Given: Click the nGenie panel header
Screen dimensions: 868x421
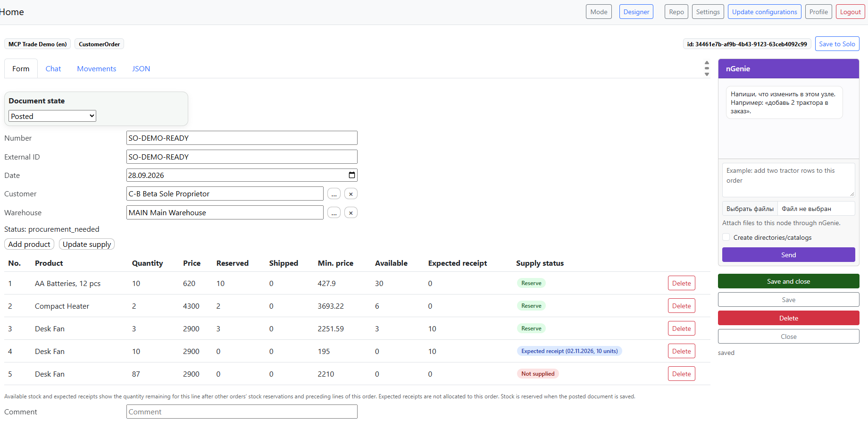Looking at the screenshot, I should 789,68.
